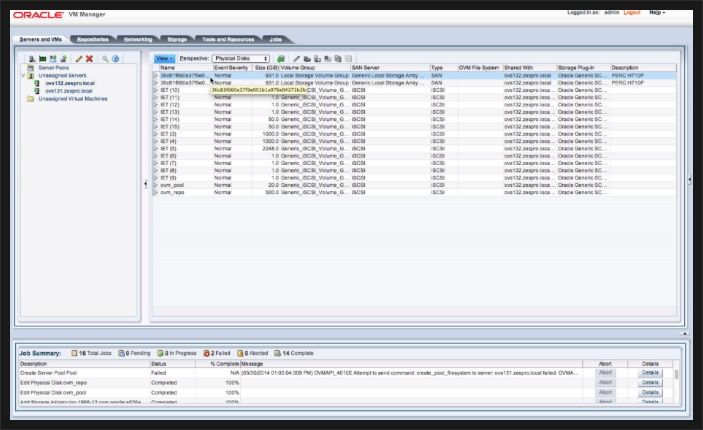703x430 pixels.
Task: Click the Storage Plug-in column header
Action: tap(583, 68)
